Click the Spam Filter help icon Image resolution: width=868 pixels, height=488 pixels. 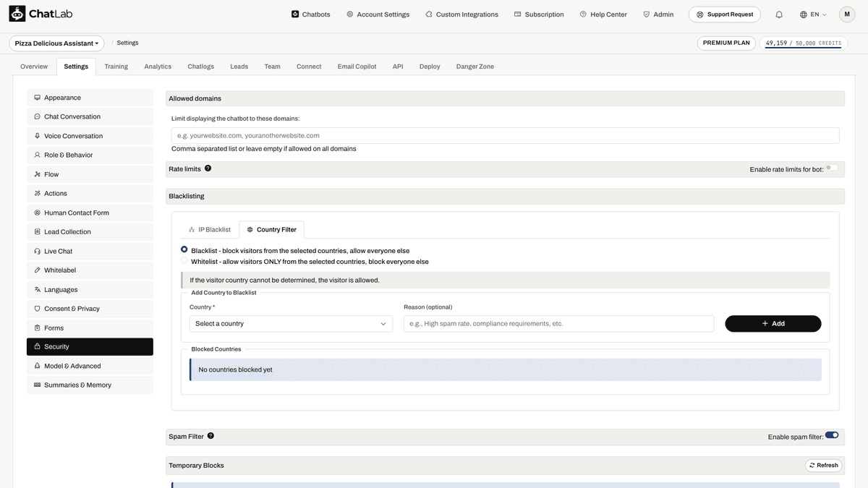point(211,436)
